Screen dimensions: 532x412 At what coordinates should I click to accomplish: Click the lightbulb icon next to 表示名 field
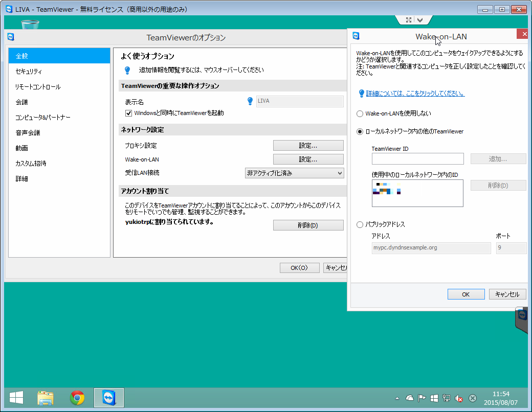click(x=250, y=101)
